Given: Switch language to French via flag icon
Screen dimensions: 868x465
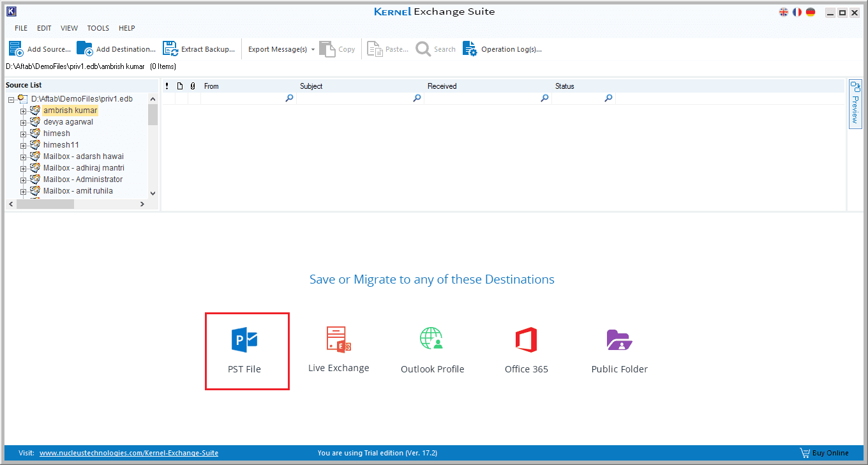Looking at the screenshot, I should click(797, 12).
